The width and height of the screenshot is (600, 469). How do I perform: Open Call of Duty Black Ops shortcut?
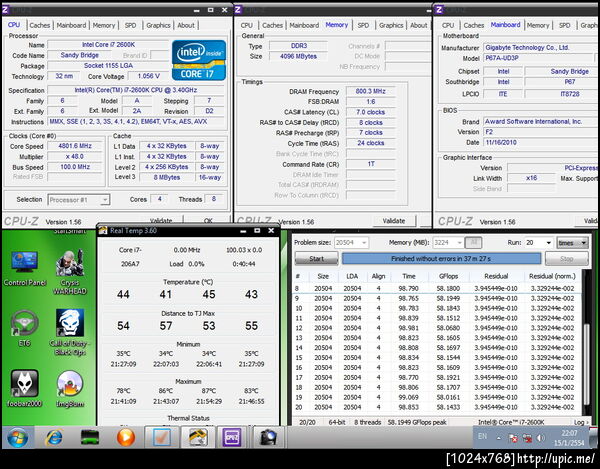[x=70, y=332]
